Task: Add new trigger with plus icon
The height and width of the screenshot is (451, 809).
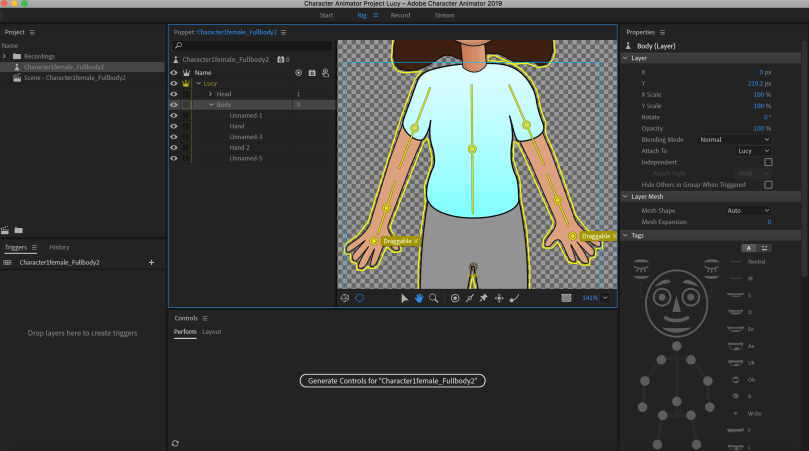Action: tap(151, 262)
